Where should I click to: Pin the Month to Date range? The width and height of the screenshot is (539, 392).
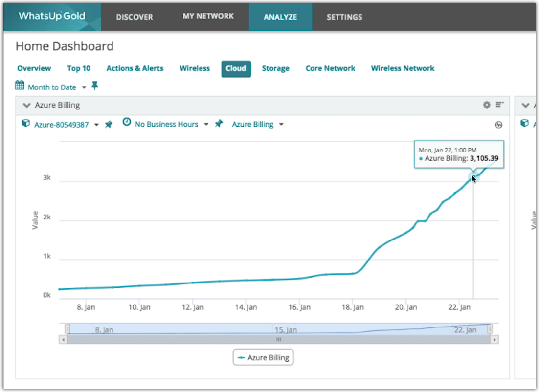coord(95,86)
